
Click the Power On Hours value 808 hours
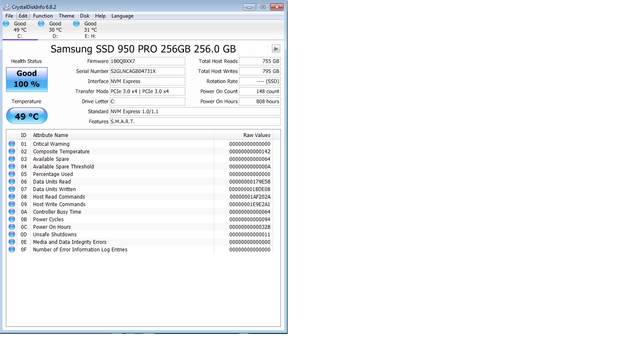point(260,101)
